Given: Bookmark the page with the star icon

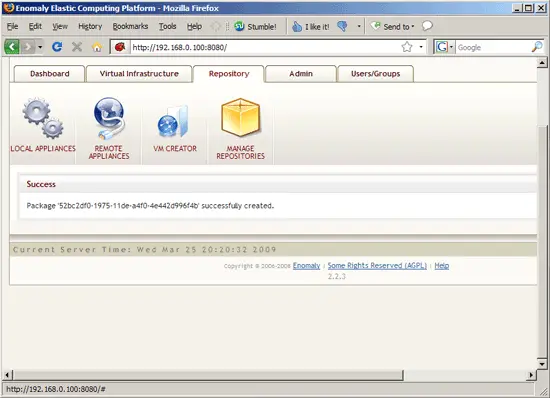Looking at the screenshot, I should (407, 47).
